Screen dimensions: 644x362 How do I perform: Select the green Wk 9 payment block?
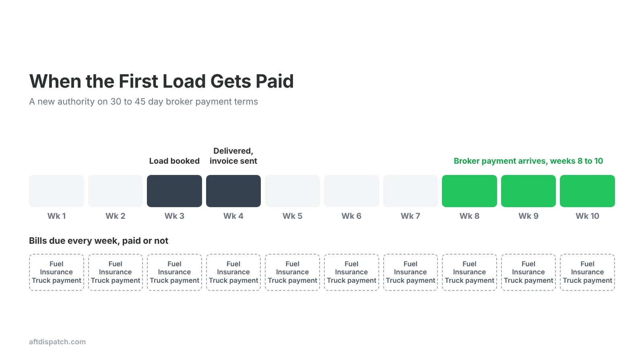[x=528, y=191]
